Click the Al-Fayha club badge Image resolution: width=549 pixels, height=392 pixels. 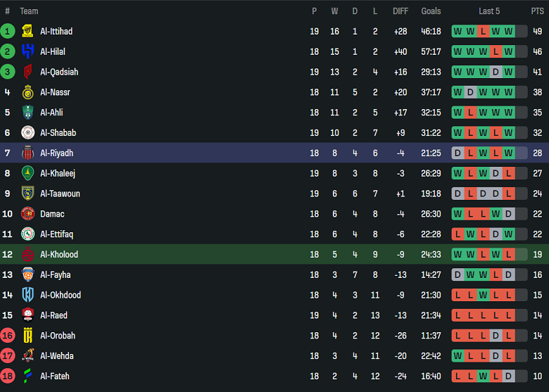[x=27, y=274]
